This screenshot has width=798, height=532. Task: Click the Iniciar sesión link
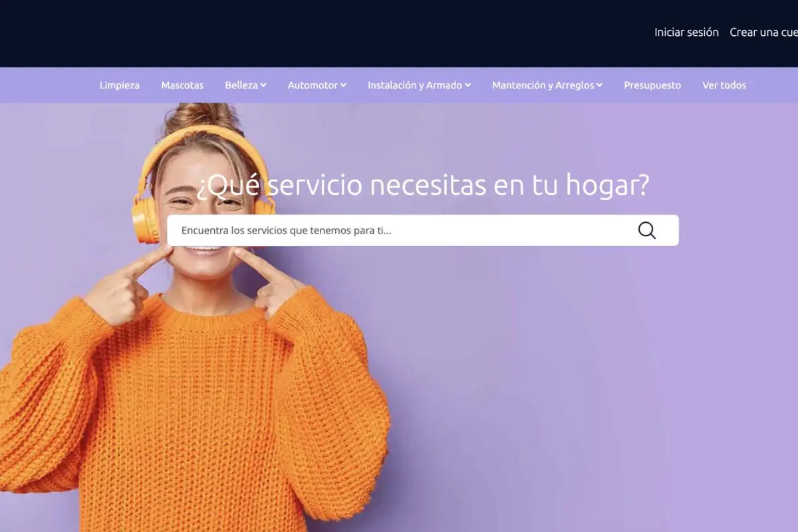click(687, 32)
